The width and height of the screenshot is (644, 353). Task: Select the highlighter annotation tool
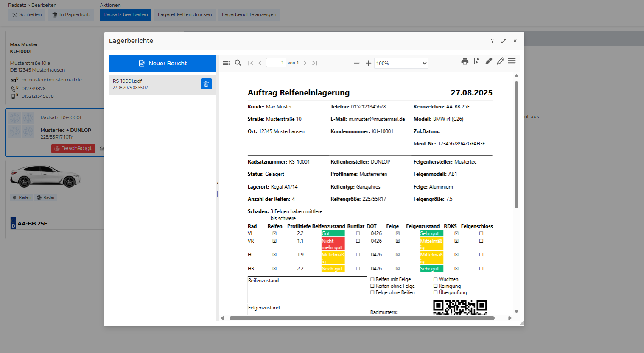[x=489, y=61]
